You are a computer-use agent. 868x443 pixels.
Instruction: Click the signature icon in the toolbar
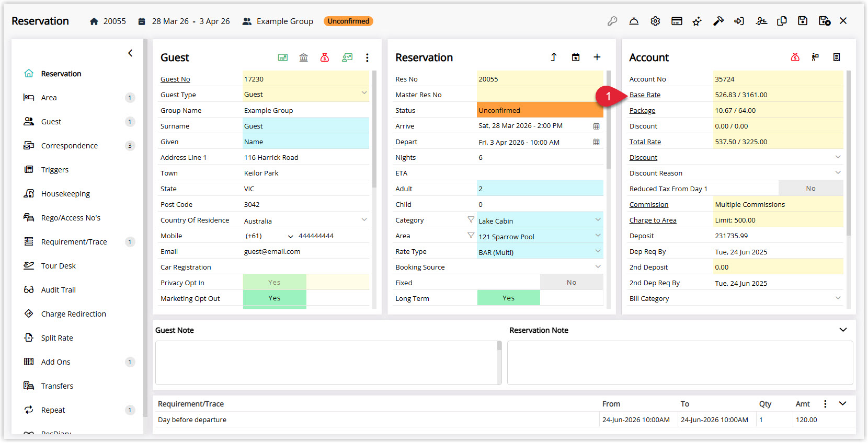(761, 21)
